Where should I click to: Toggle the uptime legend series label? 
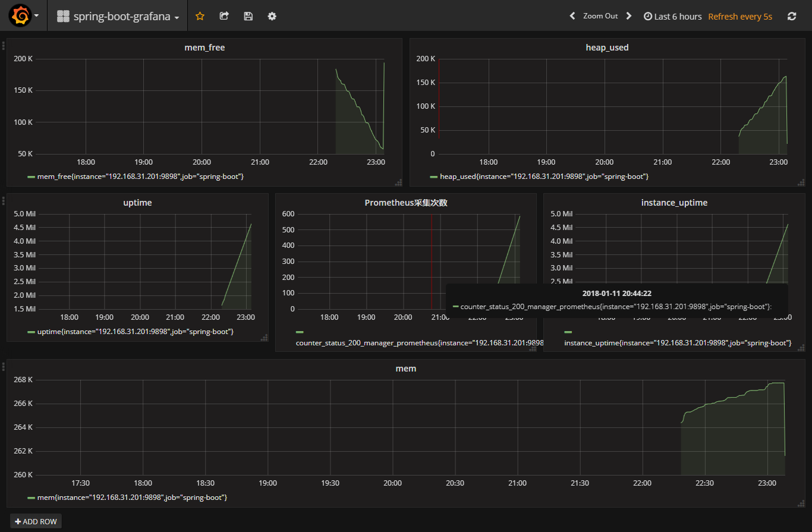[x=136, y=331]
